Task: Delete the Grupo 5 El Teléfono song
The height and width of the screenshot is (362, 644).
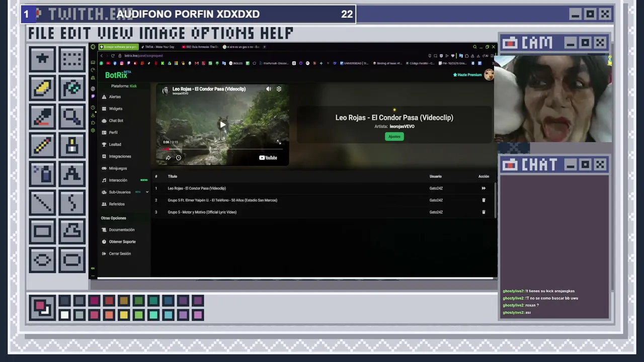Action: coord(484,200)
